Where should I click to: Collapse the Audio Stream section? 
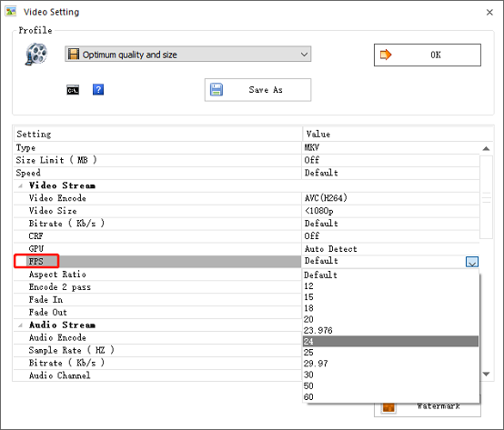[21, 325]
